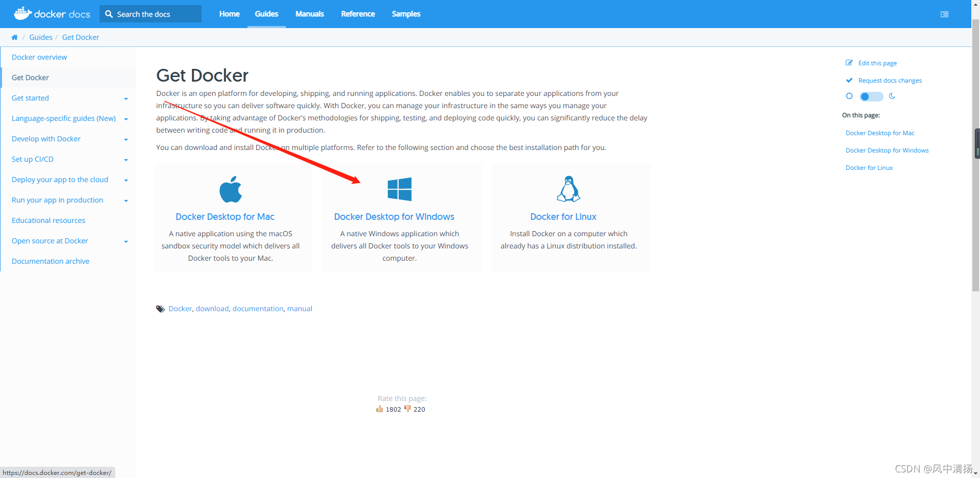Open the Reference tab
Image resolution: width=980 pixels, height=478 pixels.
358,14
